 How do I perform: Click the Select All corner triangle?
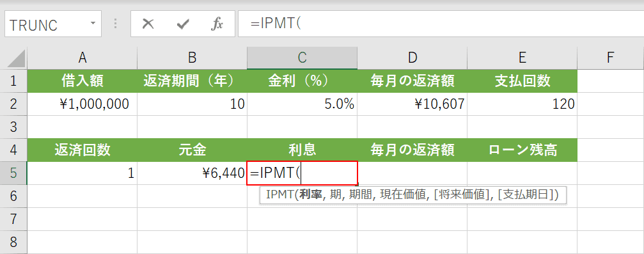(x=16, y=59)
